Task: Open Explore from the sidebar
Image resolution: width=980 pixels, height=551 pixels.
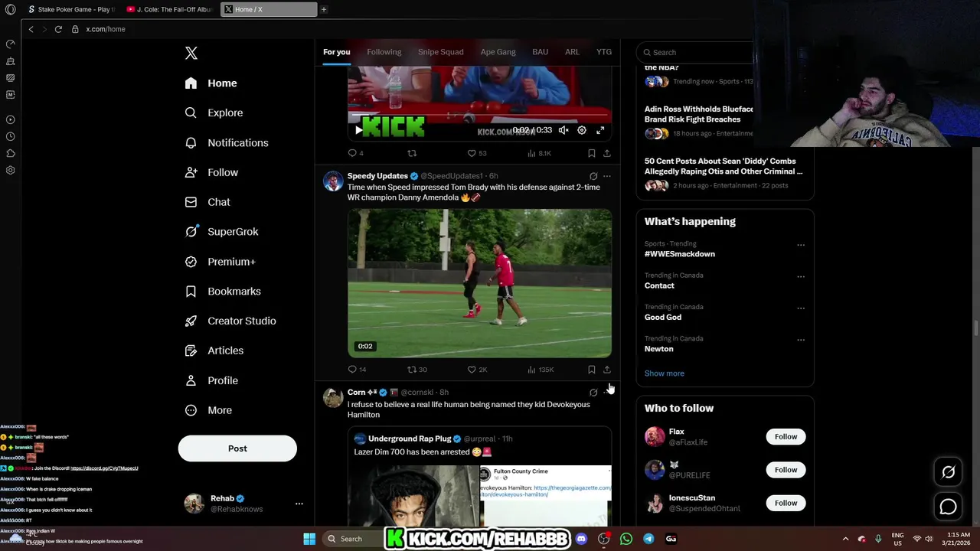Action: coord(214,112)
